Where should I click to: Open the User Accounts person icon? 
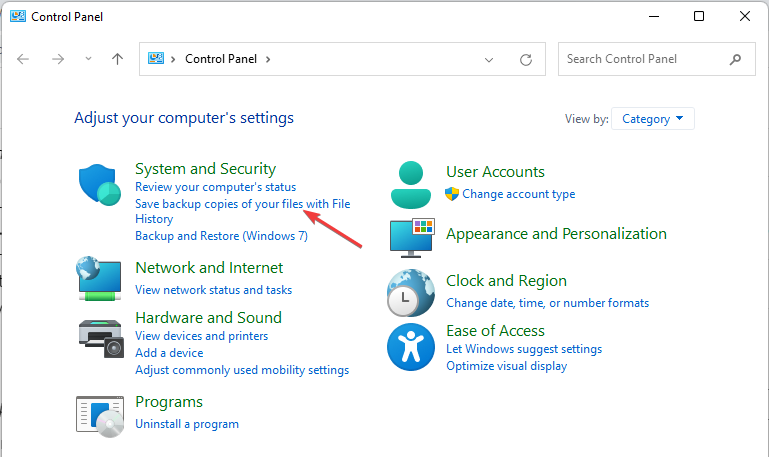tap(409, 183)
